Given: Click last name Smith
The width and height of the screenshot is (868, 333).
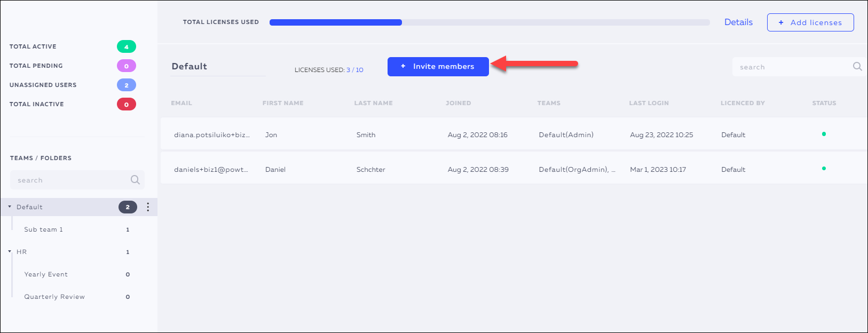Looking at the screenshot, I should pos(366,135).
